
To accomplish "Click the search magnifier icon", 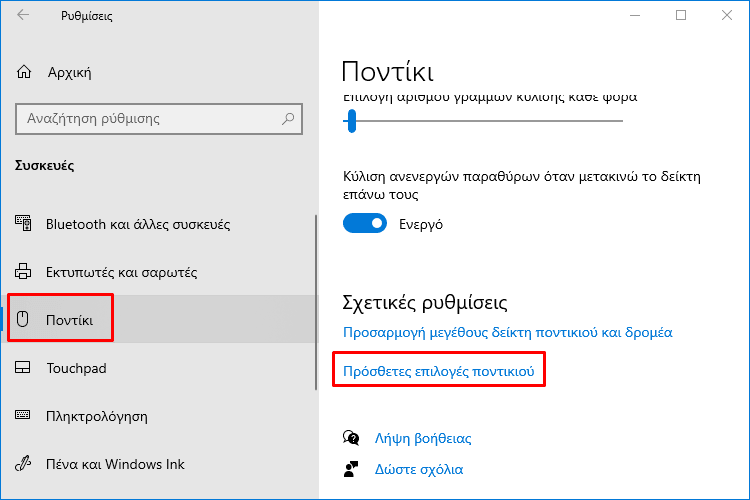I will click(x=288, y=119).
